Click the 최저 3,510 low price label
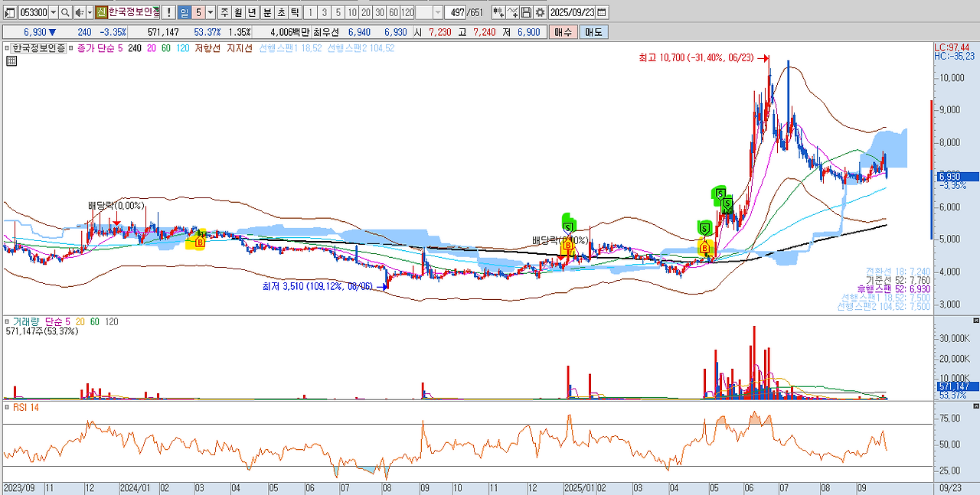 317,286
